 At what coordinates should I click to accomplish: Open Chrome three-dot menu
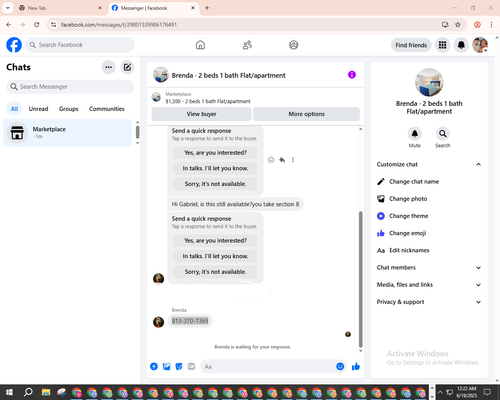[x=491, y=25]
